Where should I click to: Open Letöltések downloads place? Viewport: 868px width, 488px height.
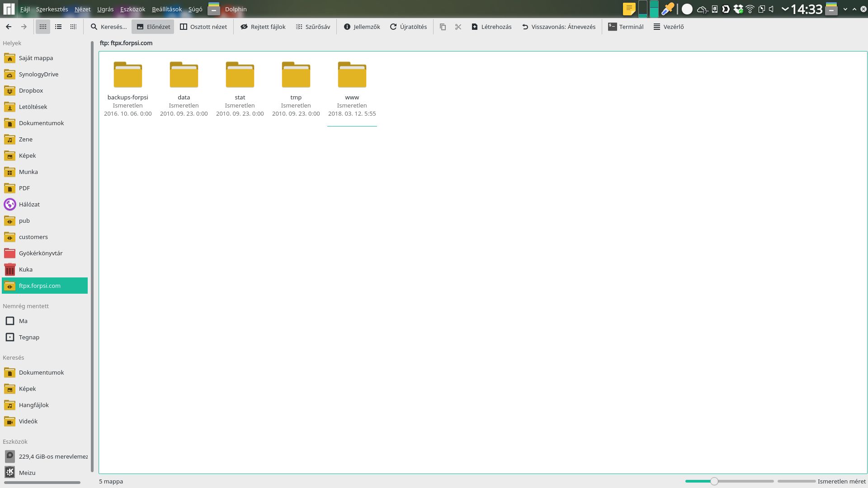[45, 107]
